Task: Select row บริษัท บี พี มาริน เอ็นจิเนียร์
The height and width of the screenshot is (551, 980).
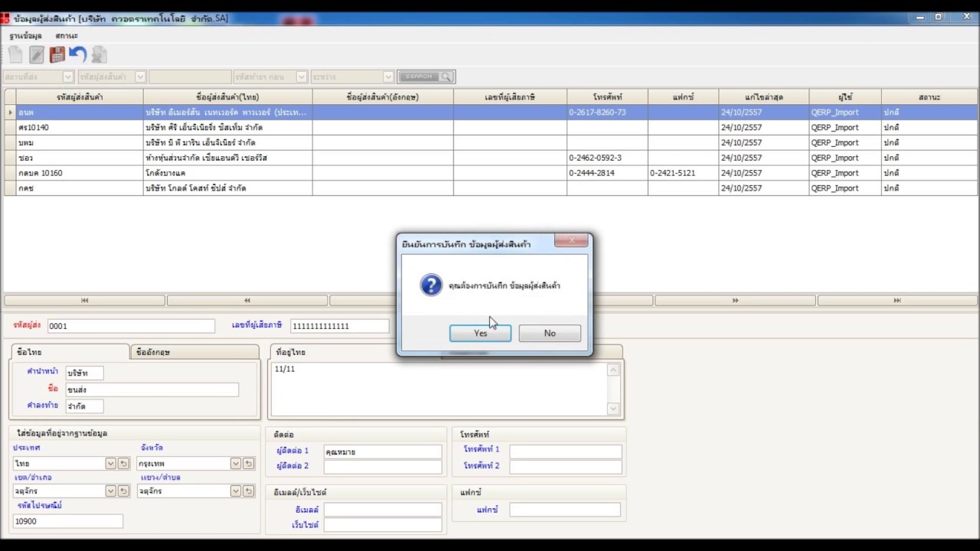Action: click(x=491, y=142)
